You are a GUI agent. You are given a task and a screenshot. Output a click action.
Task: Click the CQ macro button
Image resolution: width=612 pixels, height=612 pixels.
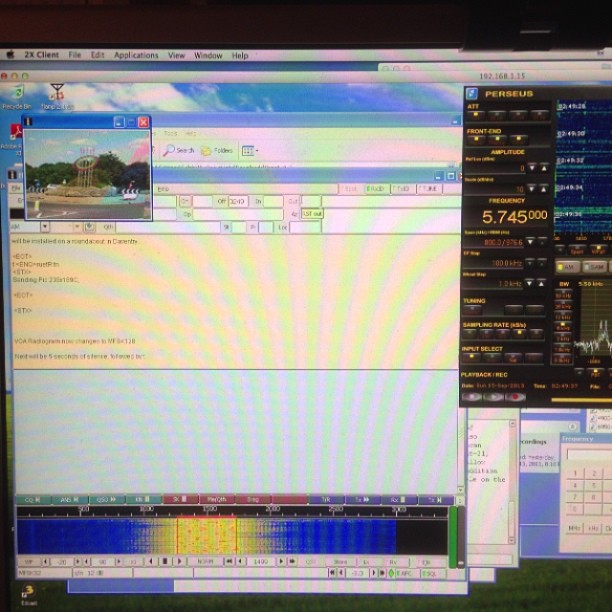tap(33, 500)
